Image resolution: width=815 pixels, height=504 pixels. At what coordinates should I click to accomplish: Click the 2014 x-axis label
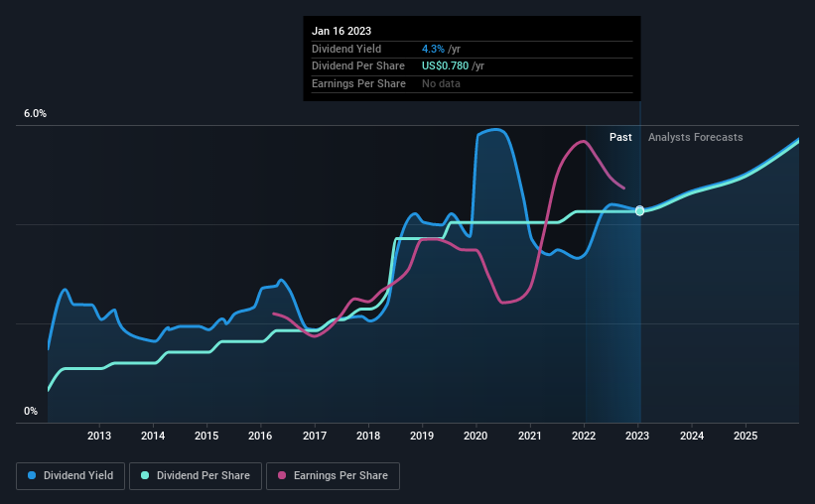153,436
